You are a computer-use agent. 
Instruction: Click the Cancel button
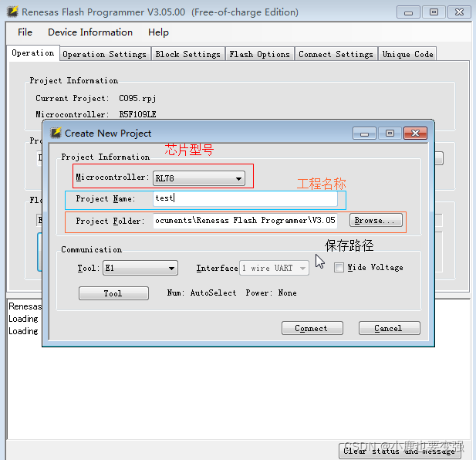coord(389,328)
